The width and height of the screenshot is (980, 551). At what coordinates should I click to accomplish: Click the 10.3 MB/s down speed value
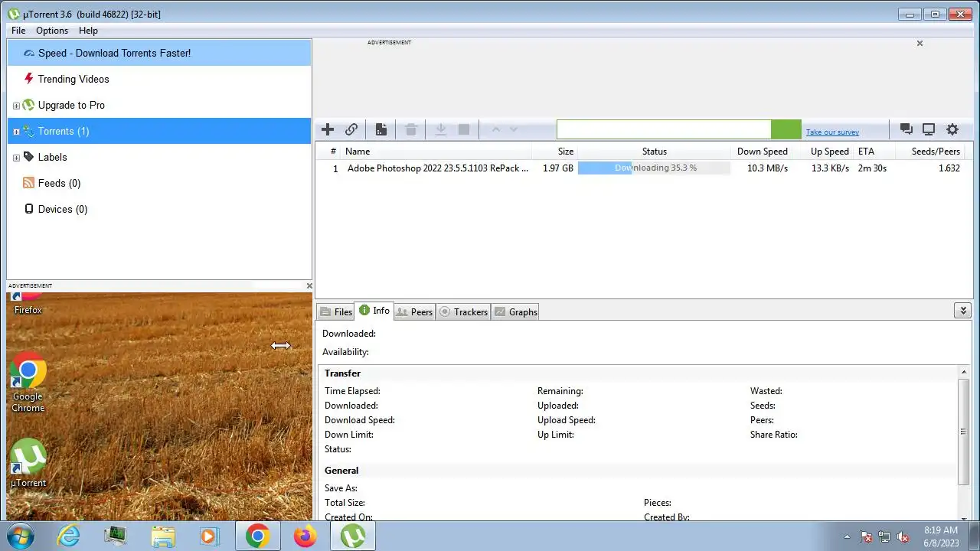coord(767,168)
